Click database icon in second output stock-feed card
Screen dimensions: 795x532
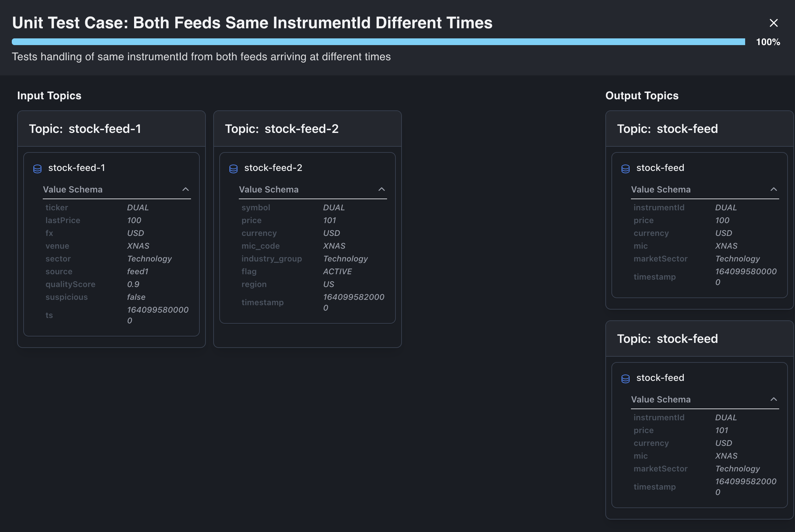[625, 379]
